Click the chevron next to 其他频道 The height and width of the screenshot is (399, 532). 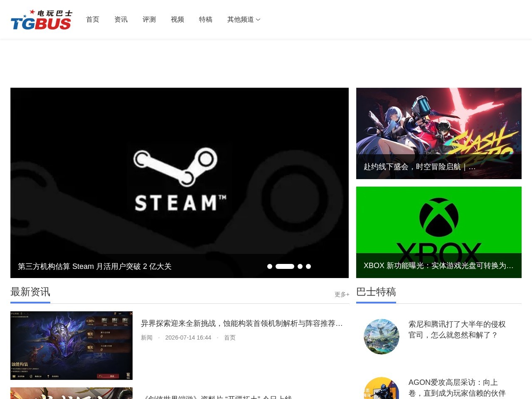pyautogui.click(x=258, y=20)
